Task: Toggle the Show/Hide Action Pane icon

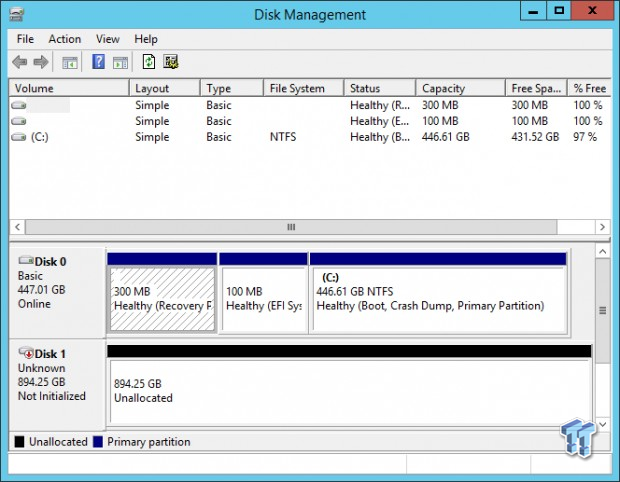Action: click(120, 62)
